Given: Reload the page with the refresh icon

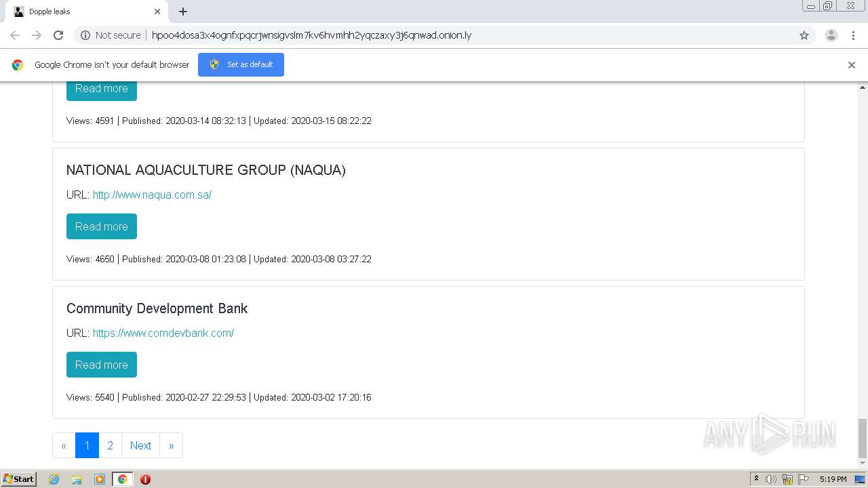Looking at the screenshot, I should (58, 35).
